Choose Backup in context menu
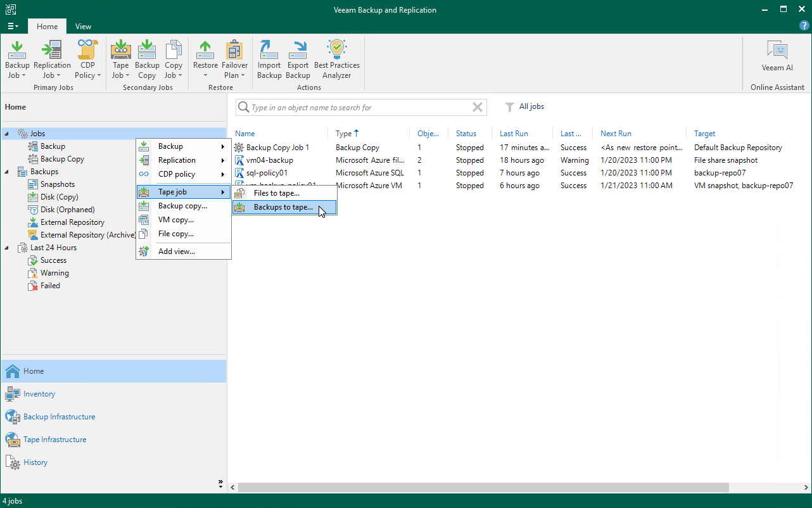812x508 pixels. click(x=183, y=146)
